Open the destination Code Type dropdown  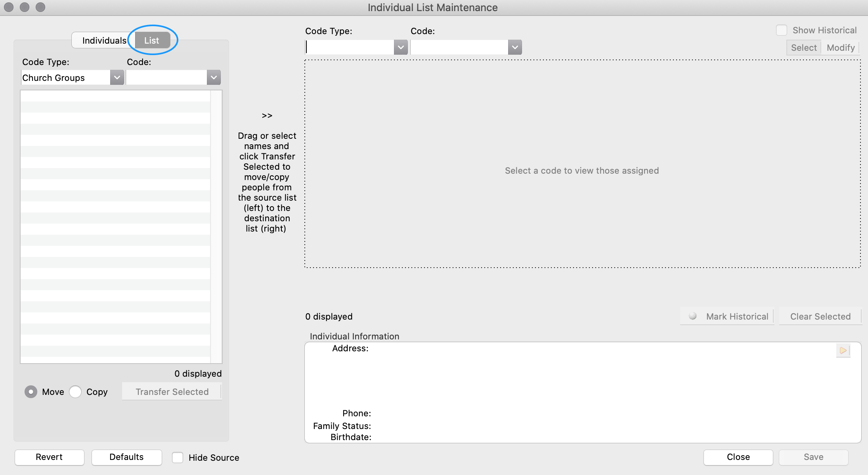(x=401, y=48)
